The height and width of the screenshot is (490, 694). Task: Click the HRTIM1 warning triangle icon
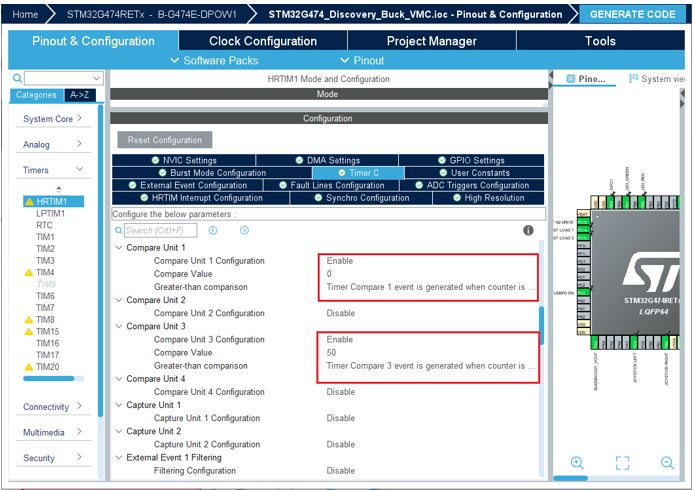tap(29, 202)
